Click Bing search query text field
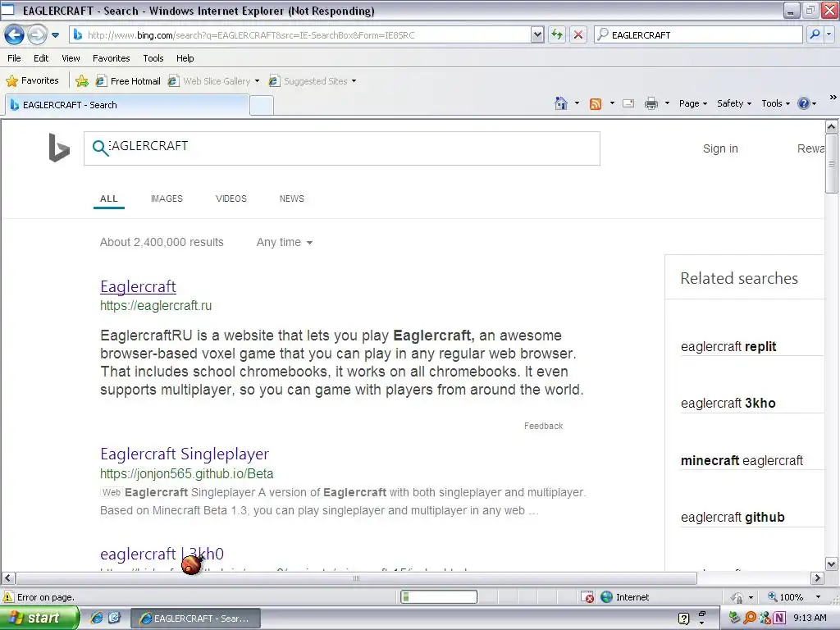Image resolution: width=840 pixels, height=630 pixels. (354, 148)
